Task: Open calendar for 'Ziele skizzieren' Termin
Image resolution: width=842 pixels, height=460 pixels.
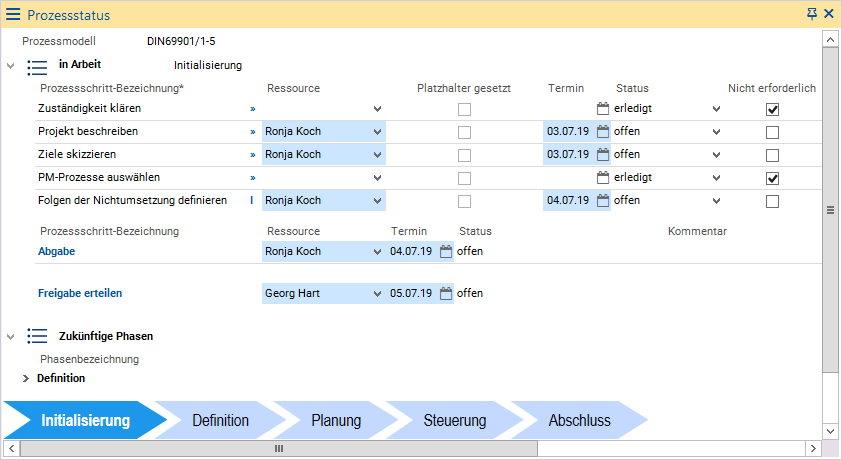Action: pos(603,155)
